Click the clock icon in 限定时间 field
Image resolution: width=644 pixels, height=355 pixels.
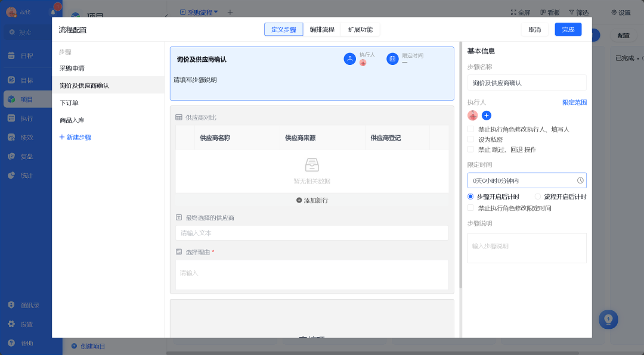click(580, 180)
